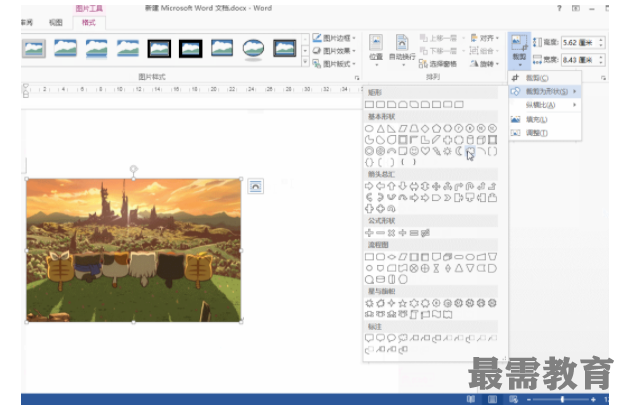Screen dimensions: 620x413
Task: Click 选择窗格 selection pane button
Action: coord(438,63)
